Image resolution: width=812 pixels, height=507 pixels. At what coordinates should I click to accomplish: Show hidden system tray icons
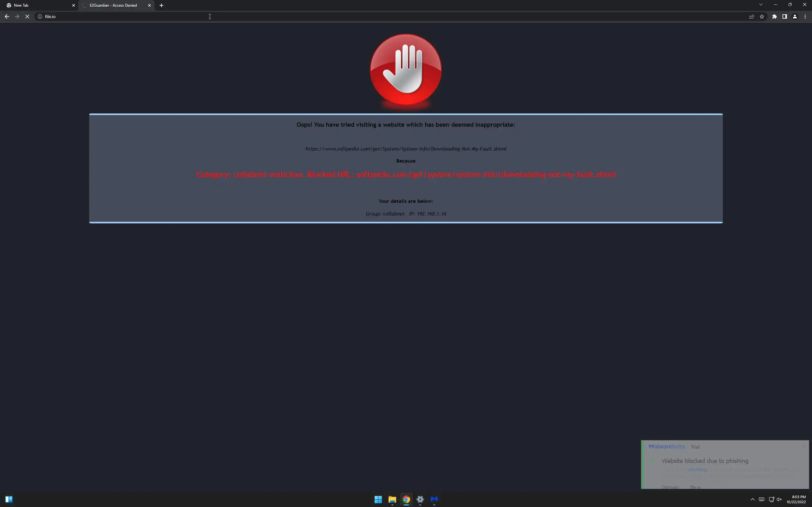pyautogui.click(x=753, y=499)
